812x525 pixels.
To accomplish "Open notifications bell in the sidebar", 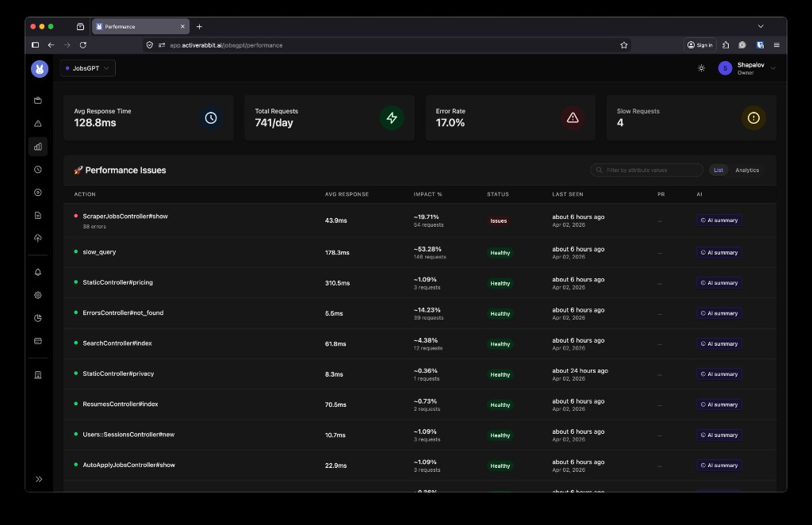I will pos(38,272).
